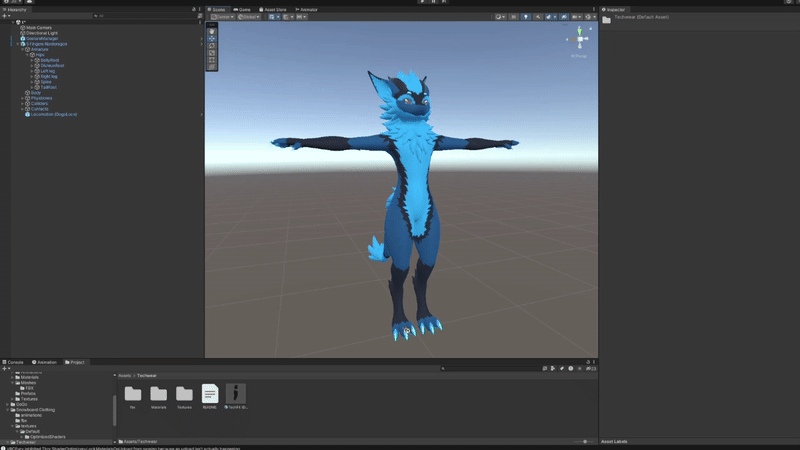Select Main Camera in Hierarchy

[39, 28]
